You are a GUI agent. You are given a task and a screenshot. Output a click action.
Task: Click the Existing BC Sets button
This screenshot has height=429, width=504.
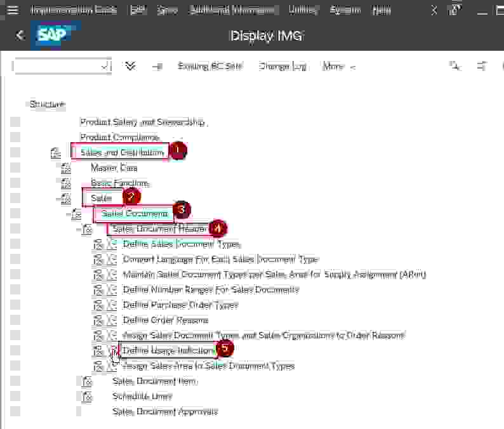[x=210, y=66]
